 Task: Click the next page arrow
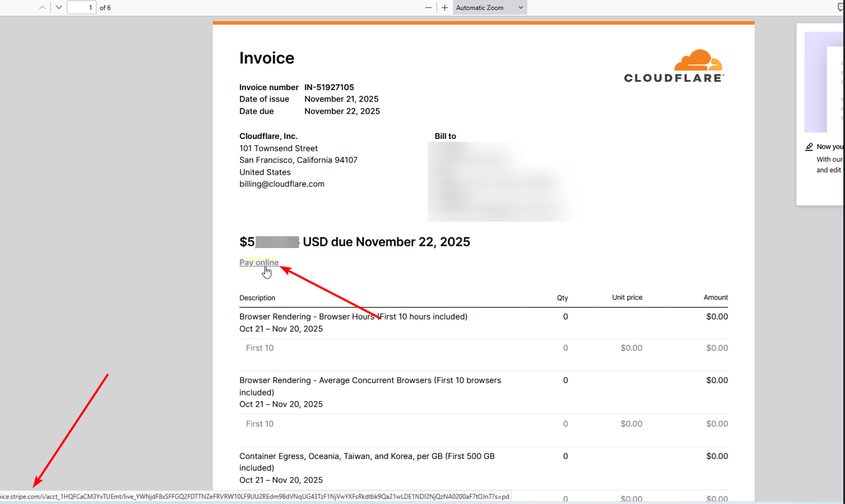tap(59, 8)
